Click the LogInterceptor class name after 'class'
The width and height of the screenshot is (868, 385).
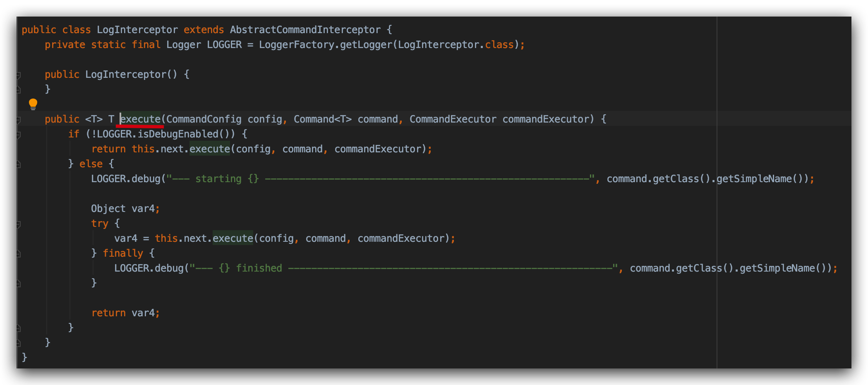point(137,30)
